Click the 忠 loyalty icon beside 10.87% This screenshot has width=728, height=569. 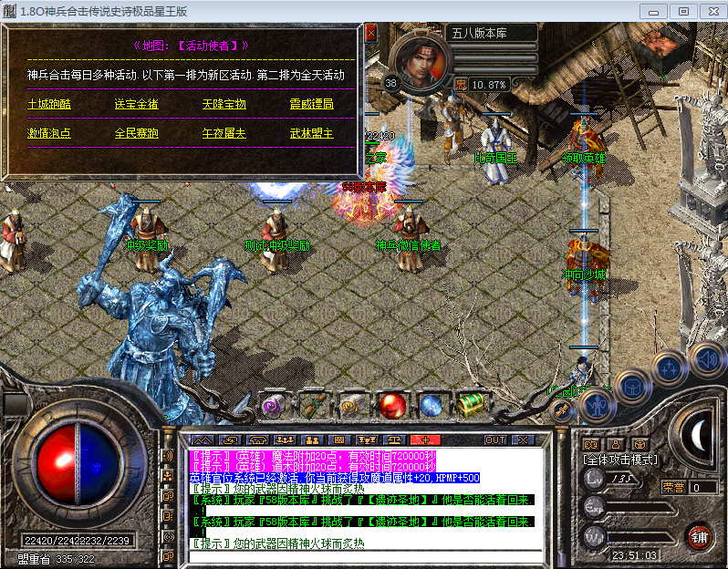460,85
